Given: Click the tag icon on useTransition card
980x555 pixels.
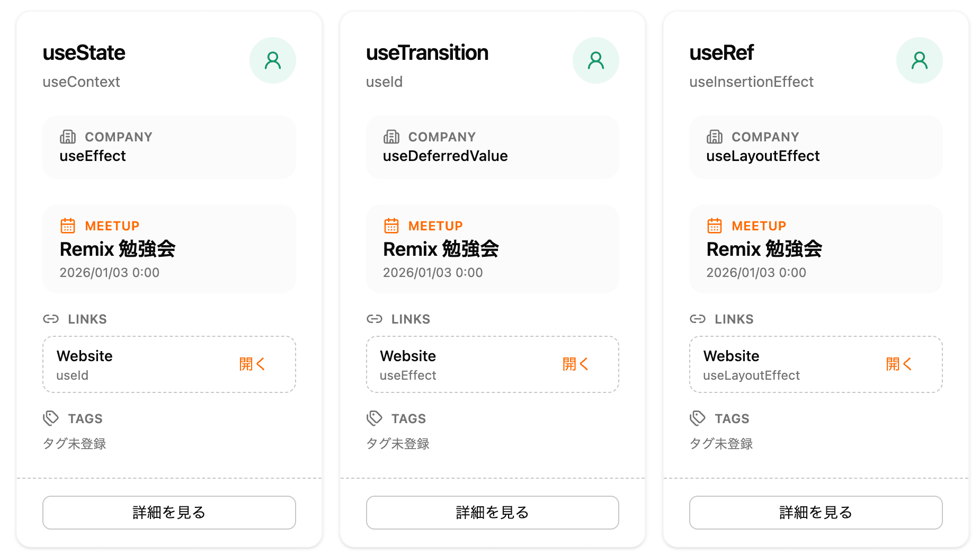Looking at the screenshot, I should tap(375, 418).
